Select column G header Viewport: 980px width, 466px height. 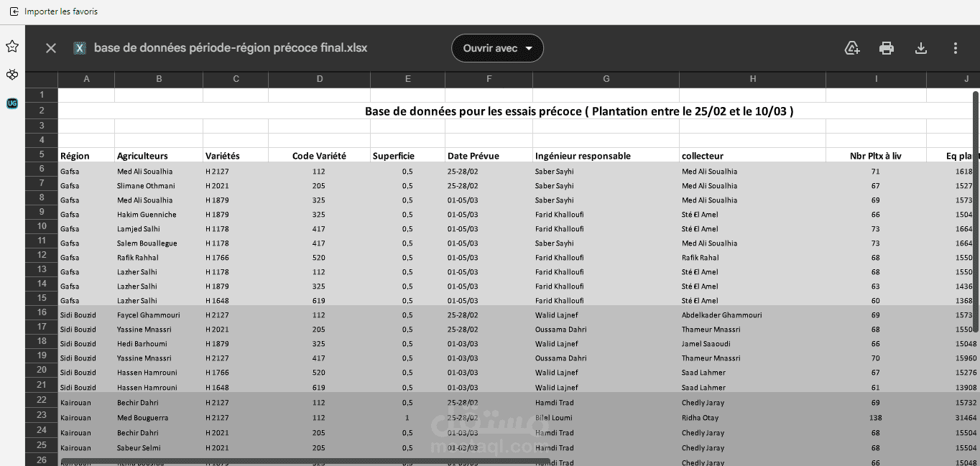click(x=606, y=79)
